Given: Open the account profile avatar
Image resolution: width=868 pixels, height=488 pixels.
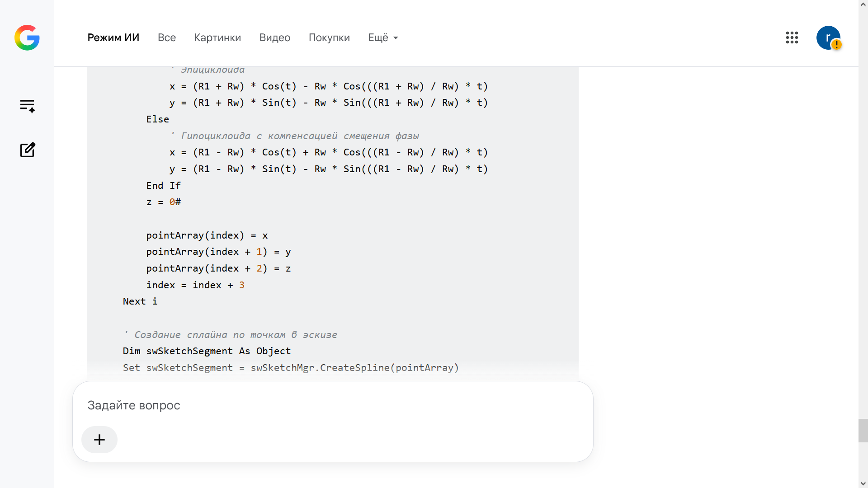Looking at the screenshot, I should (828, 38).
